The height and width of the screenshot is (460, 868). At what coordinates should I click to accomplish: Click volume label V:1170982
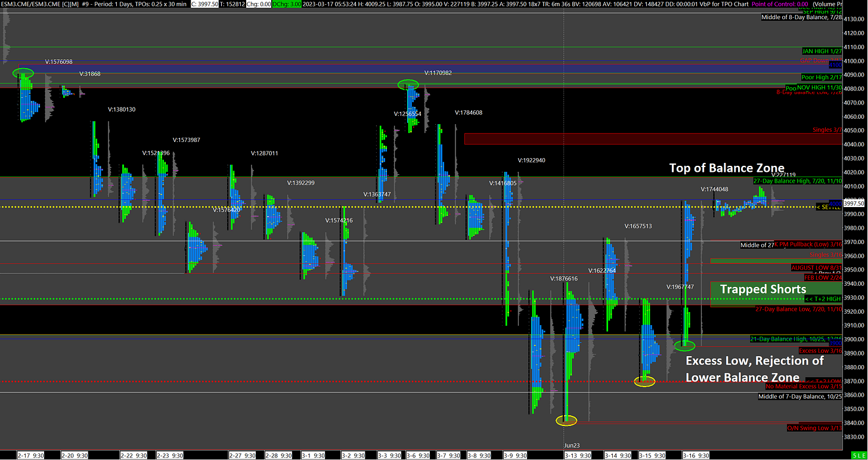coord(438,73)
